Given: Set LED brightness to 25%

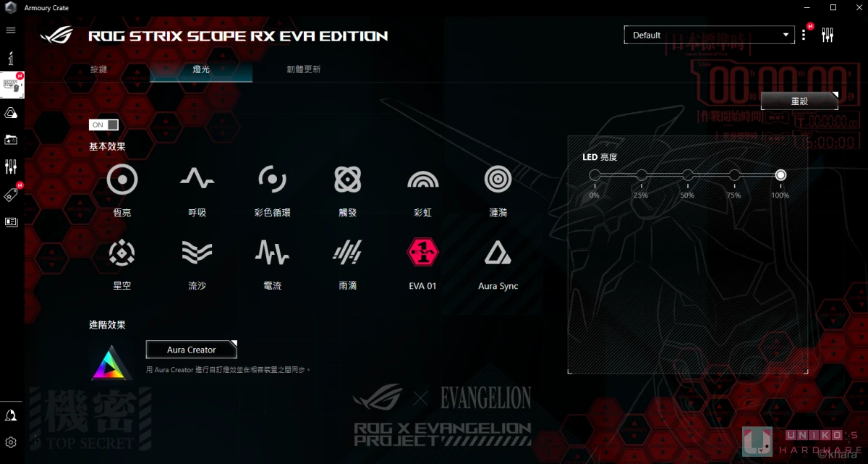Looking at the screenshot, I should click(x=641, y=175).
